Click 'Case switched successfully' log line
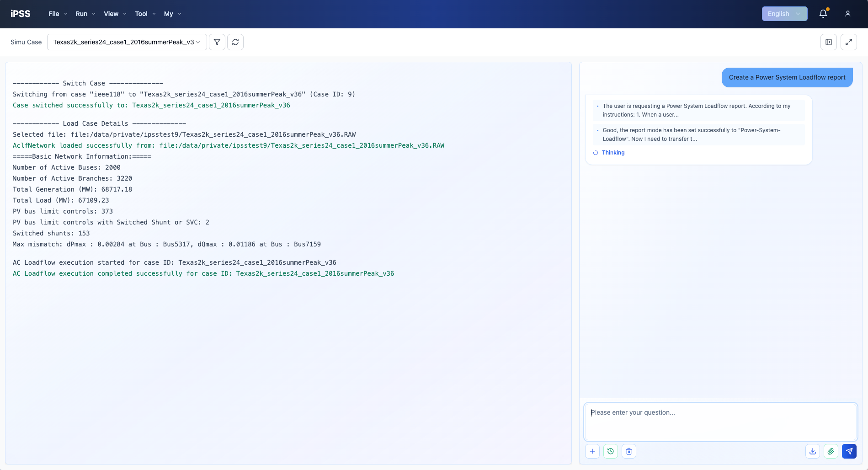868x470 pixels. tap(151, 105)
